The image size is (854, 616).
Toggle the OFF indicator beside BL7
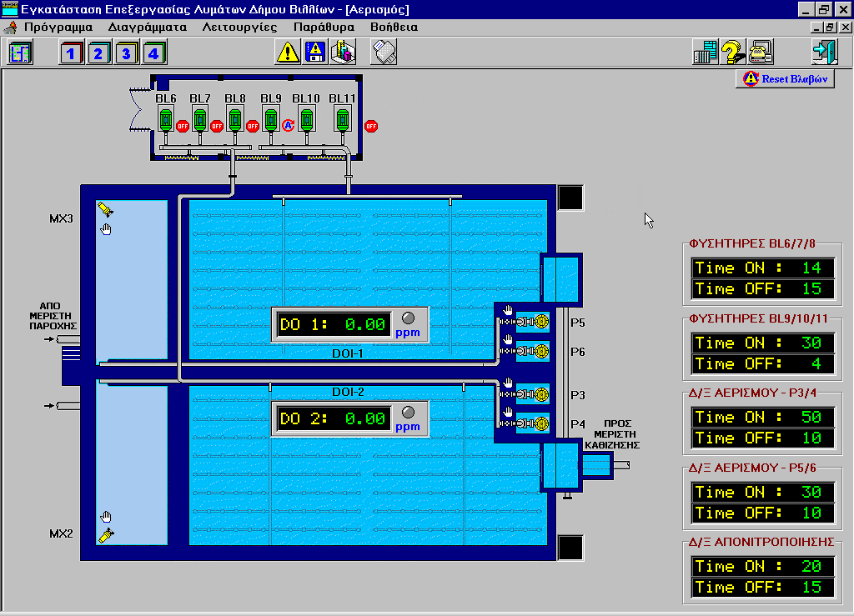217,127
